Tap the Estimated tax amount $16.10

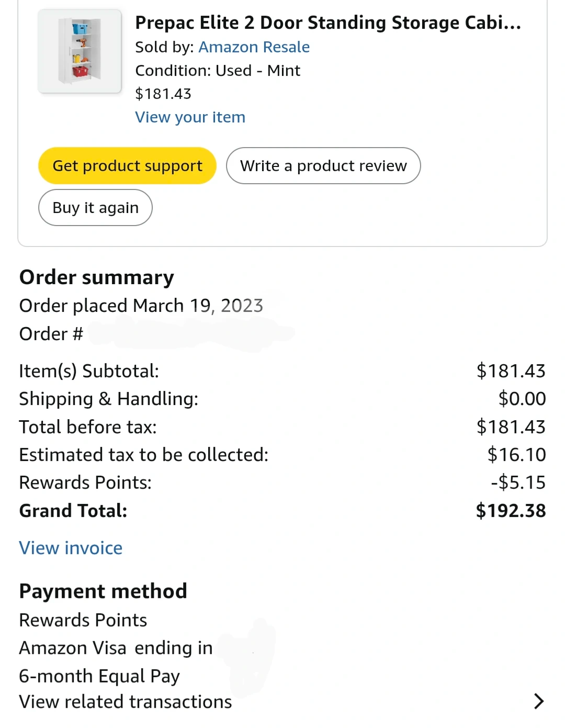point(516,455)
